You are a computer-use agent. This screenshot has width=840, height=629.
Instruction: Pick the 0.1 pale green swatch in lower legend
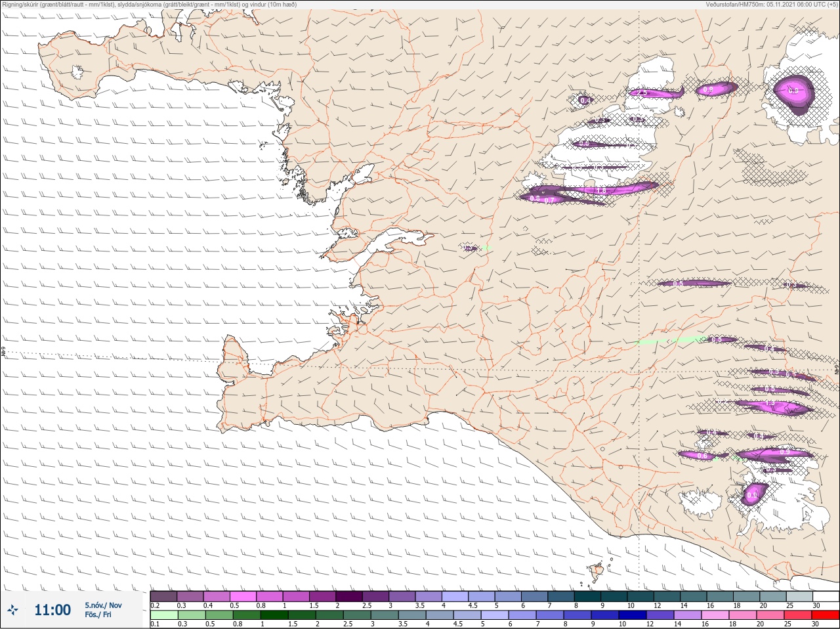pyautogui.click(x=163, y=615)
